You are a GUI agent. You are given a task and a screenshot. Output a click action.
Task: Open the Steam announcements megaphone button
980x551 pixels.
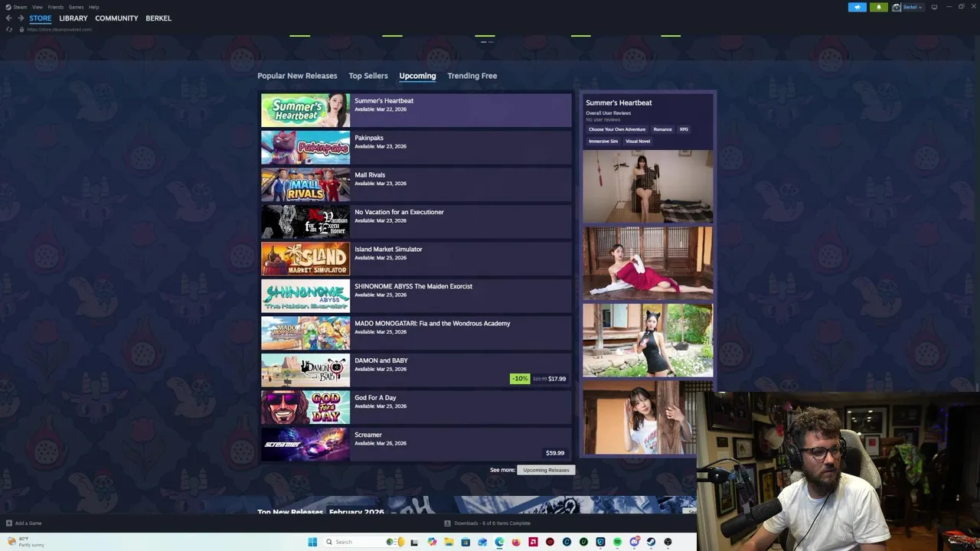[x=857, y=7]
